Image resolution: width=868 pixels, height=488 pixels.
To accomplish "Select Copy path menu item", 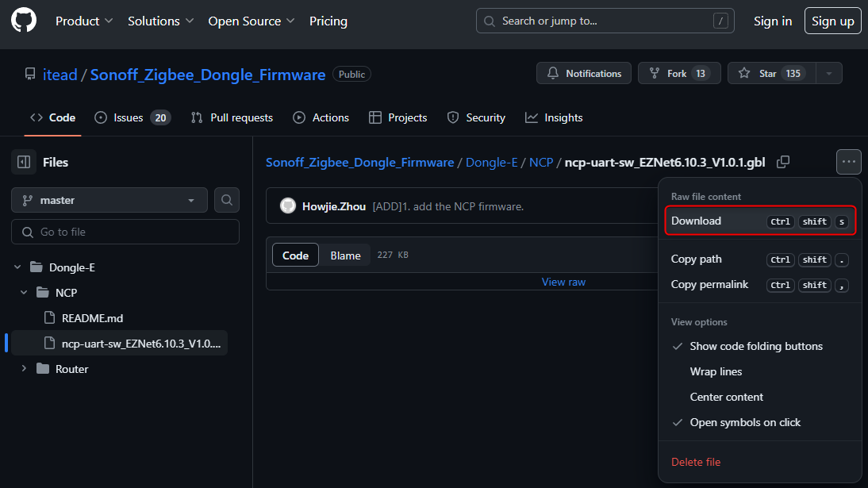I will [x=759, y=259].
